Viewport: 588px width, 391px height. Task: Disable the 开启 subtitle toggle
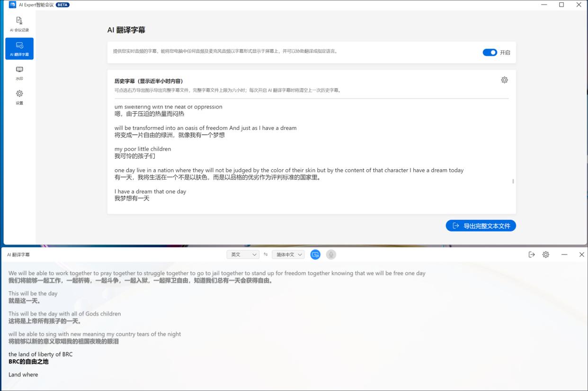pos(490,53)
